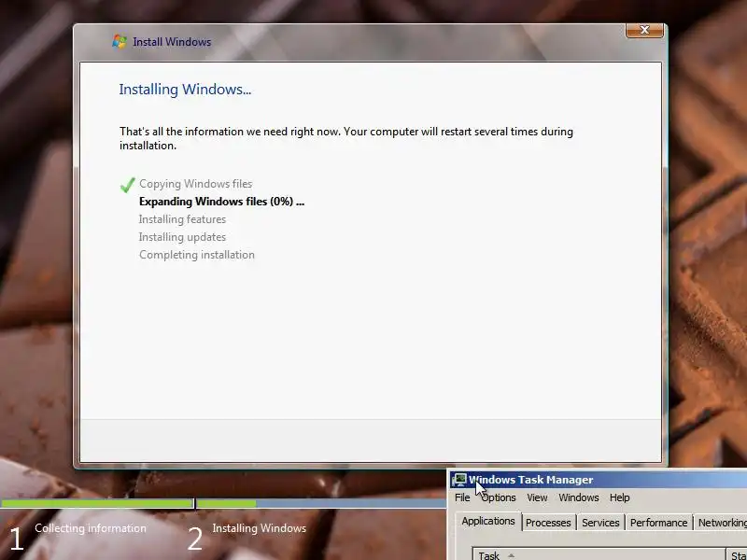
Task: Open the View menu in Task Manager
Action: [x=537, y=497]
